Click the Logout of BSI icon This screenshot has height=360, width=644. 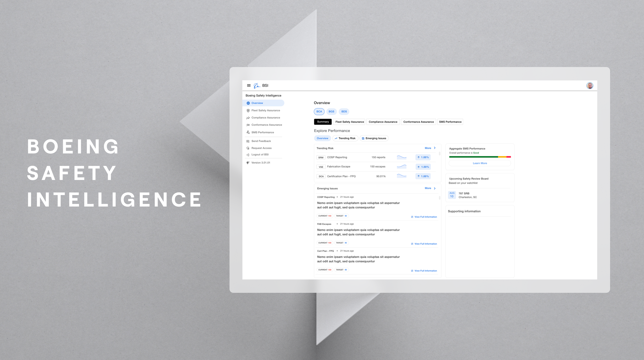click(248, 155)
